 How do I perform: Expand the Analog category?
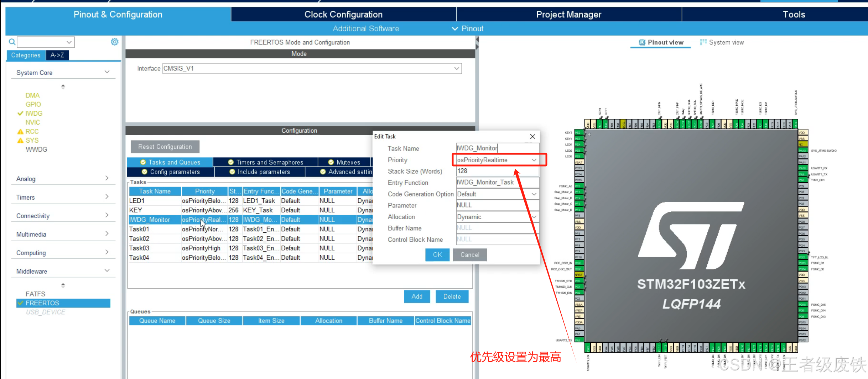click(x=107, y=178)
